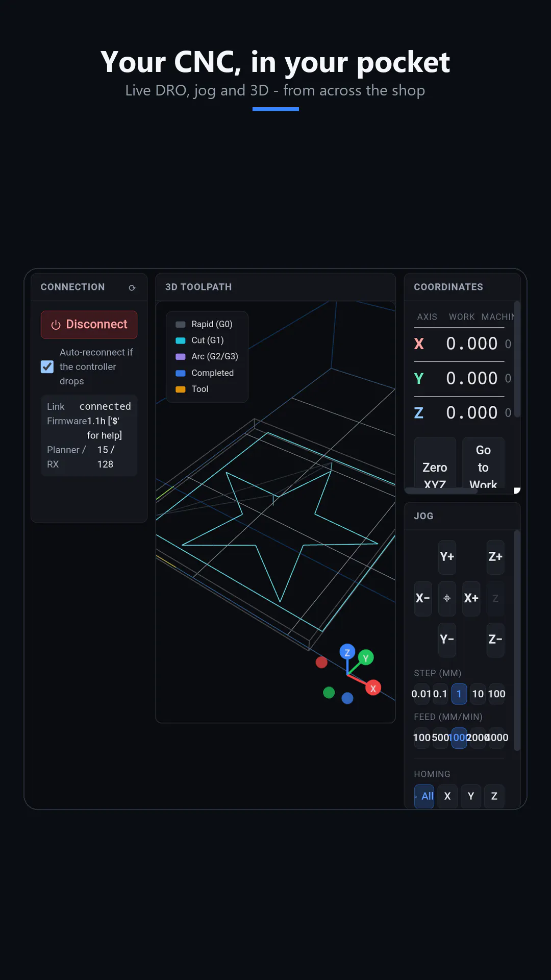Choose feed rate 100 mm/min
The height and width of the screenshot is (980, 551).
[422, 738]
